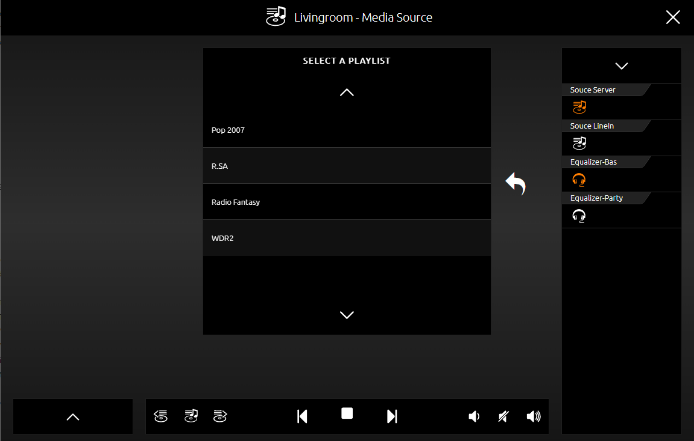The height and width of the screenshot is (441, 694).
Task: Move the playlist up with top chevron
Action: coord(347,93)
